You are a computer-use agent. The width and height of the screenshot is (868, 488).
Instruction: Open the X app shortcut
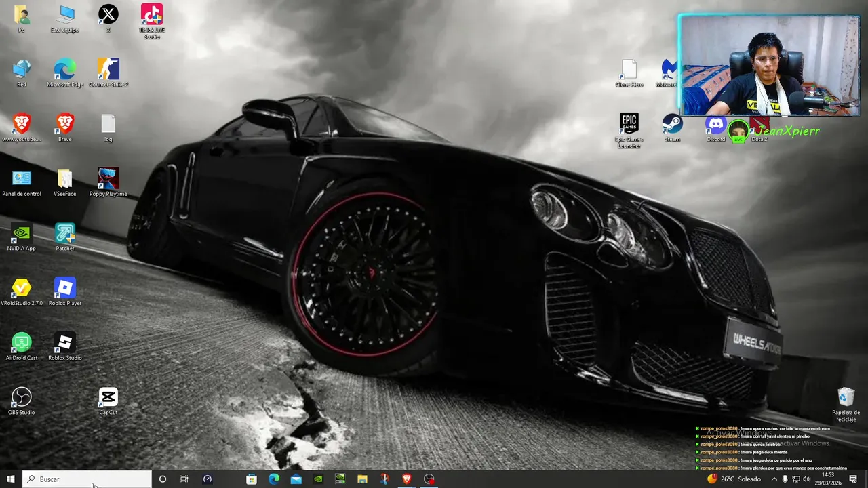click(x=108, y=19)
